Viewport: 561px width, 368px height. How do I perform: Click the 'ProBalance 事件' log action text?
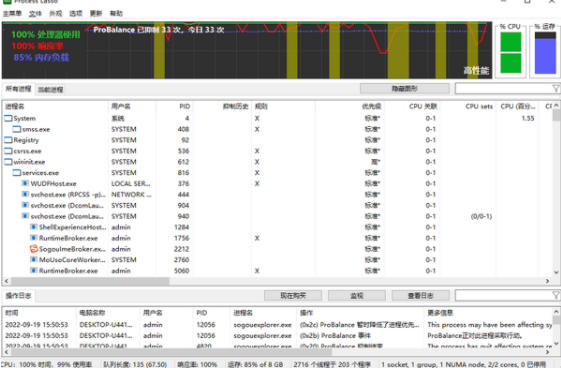[335, 335]
